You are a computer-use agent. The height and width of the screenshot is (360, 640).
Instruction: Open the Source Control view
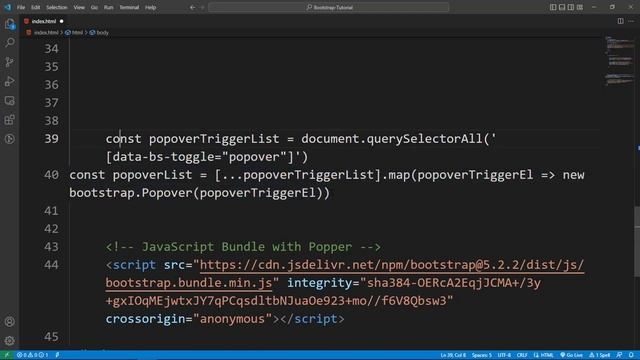9,62
